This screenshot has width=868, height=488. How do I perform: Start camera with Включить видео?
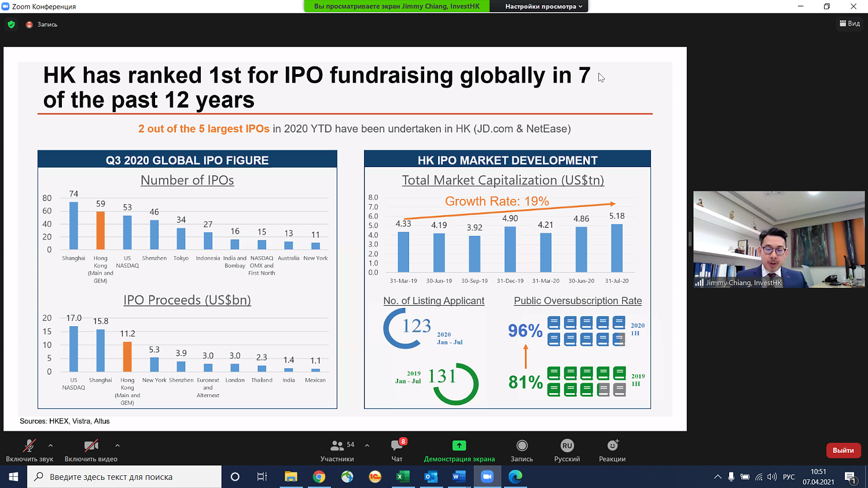pyautogui.click(x=91, y=450)
